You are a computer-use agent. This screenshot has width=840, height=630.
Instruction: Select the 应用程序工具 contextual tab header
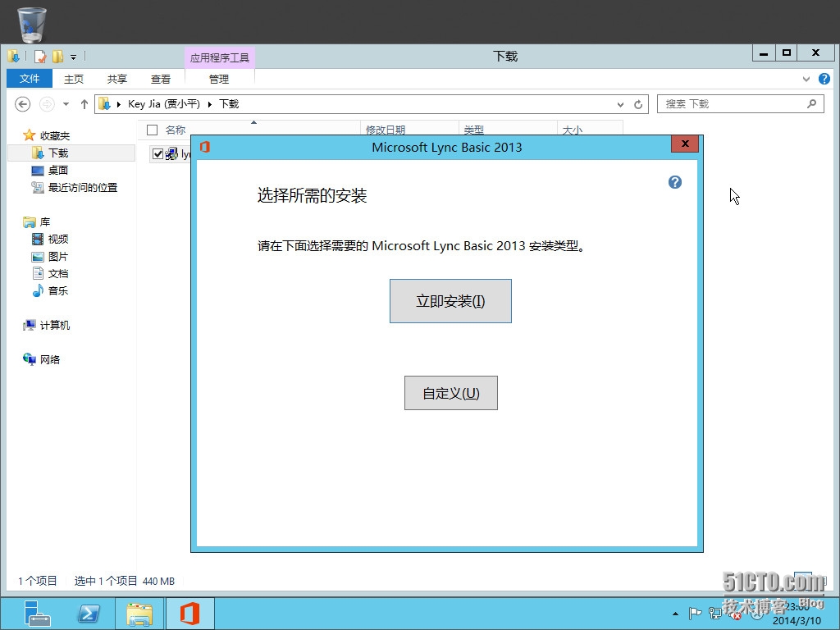click(220, 58)
